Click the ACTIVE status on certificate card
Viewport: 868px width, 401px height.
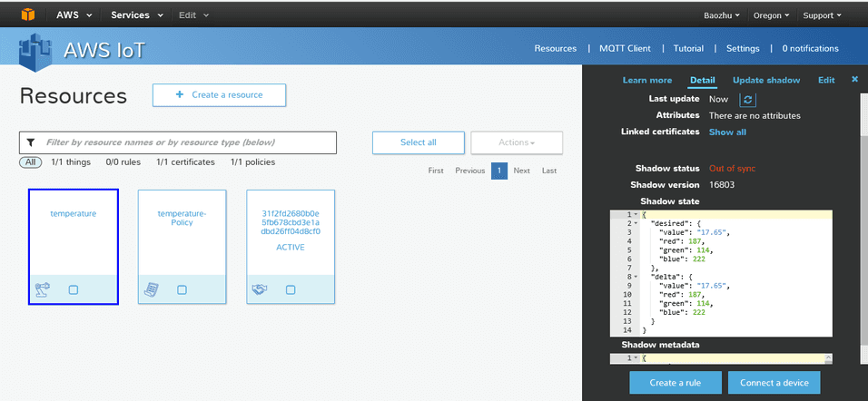(290, 248)
